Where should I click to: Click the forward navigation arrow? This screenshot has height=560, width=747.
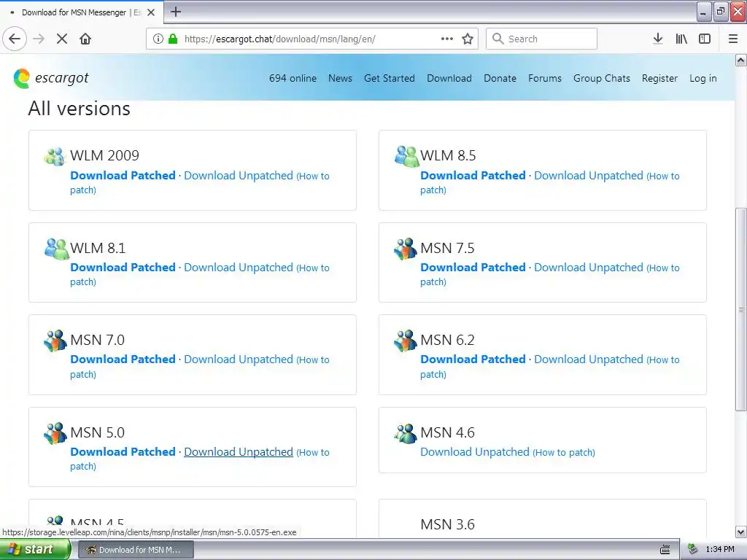coord(39,39)
